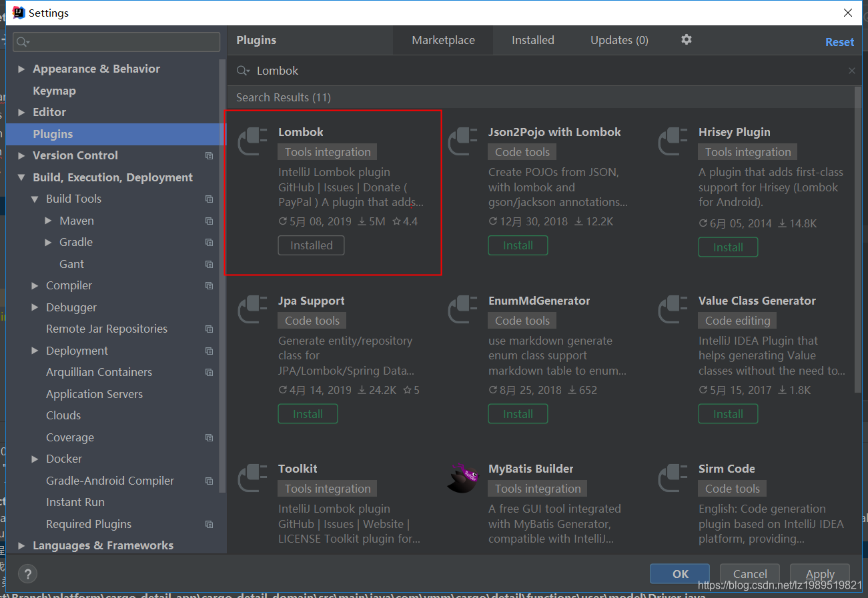Expand the Version Control section

tap(21, 155)
